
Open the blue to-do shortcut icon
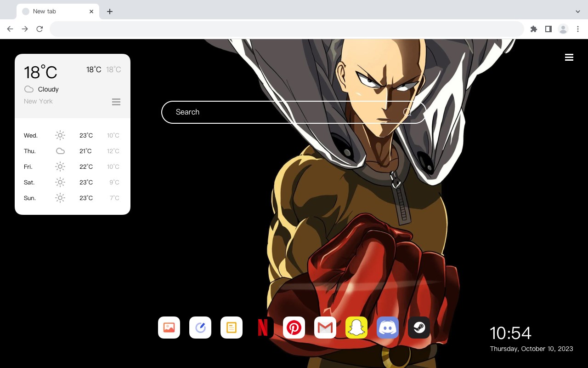coord(200,328)
